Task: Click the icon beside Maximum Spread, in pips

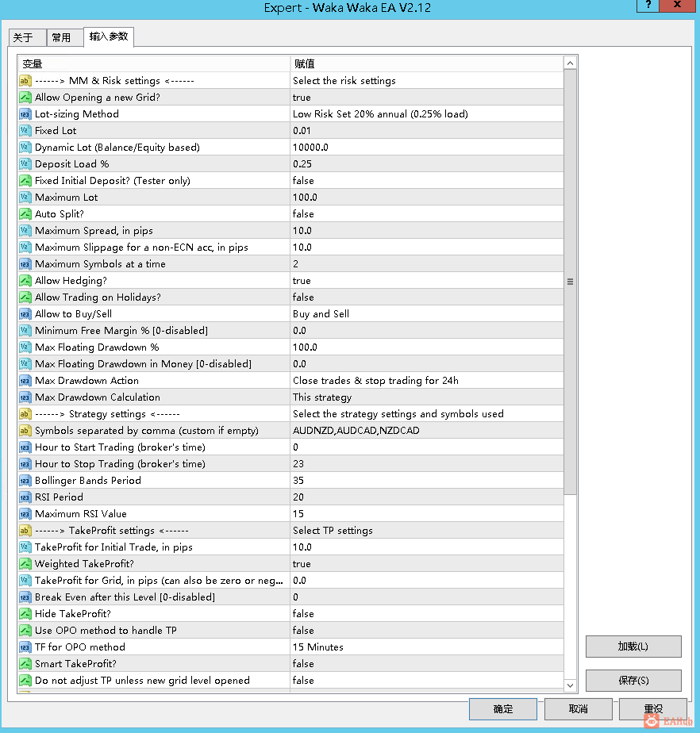Action: pos(25,231)
